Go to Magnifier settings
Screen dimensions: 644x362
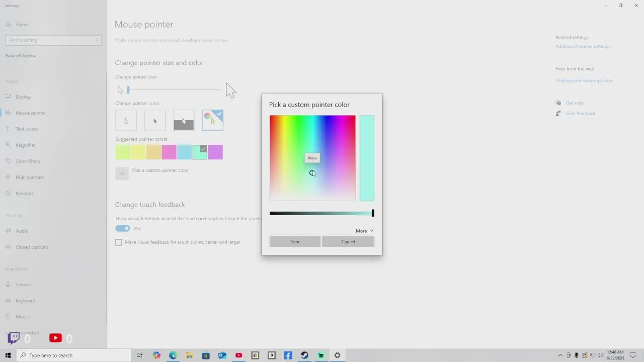click(x=25, y=145)
